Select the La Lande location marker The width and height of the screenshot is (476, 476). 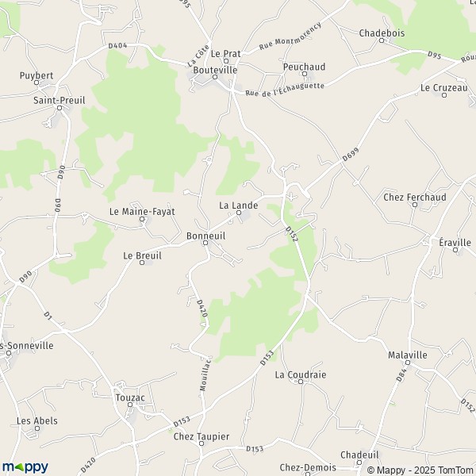pos(239,213)
